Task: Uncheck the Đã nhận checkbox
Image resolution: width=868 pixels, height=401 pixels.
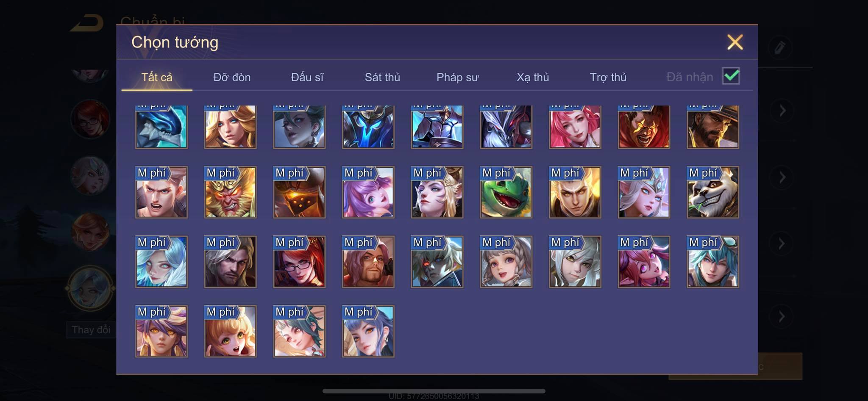Action: pyautogui.click(x=731, y=76)
